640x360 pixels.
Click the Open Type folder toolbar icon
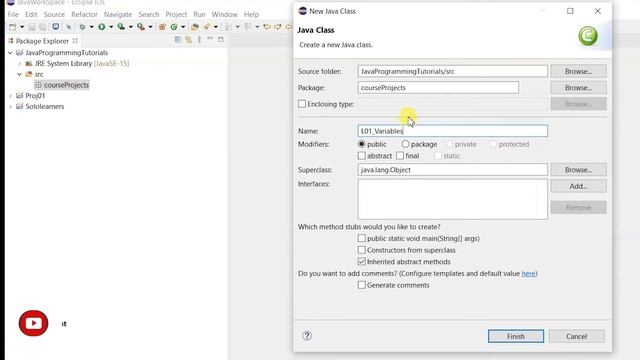pyautogui.click(x=195, y=27)
